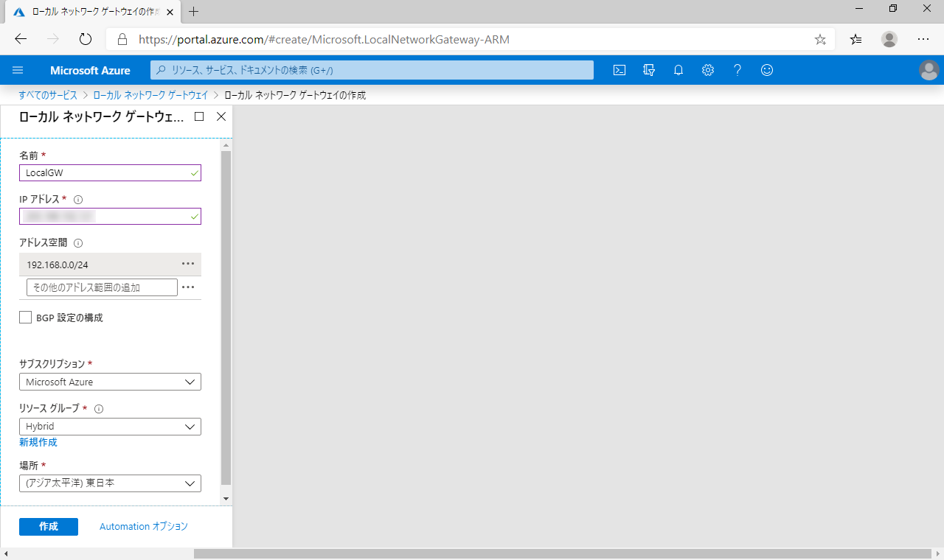Open ellipsis menu for 192.168.0.0/24
This screenshot has height=560, width=944.
coord(188,264)
